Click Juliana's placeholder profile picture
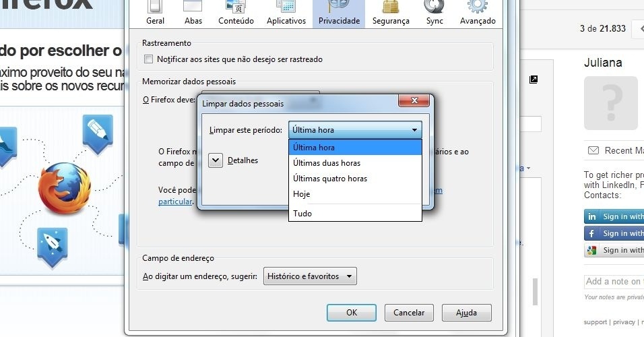 click(x=611, y=102)
